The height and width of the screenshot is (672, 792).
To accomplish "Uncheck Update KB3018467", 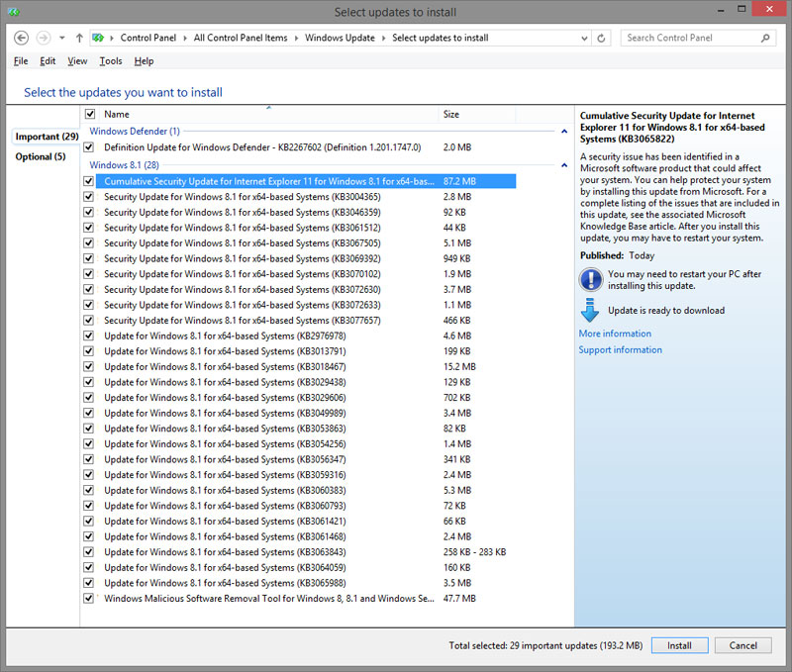I will point(89,366).
